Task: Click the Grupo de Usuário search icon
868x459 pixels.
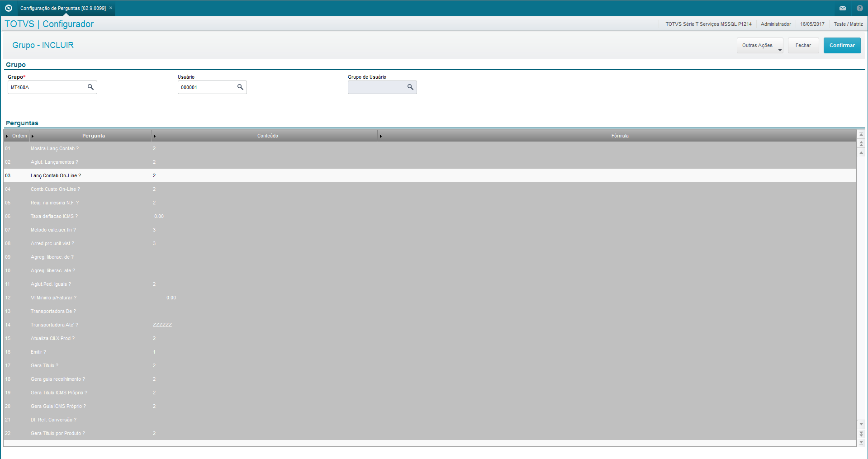Action: pyautogui.click(x=410, y=87)
